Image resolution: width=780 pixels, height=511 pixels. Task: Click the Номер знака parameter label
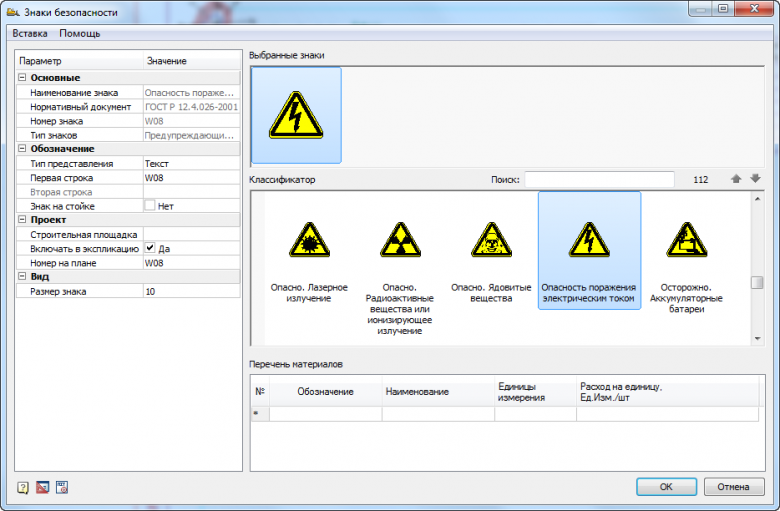(x=57, y=121)
